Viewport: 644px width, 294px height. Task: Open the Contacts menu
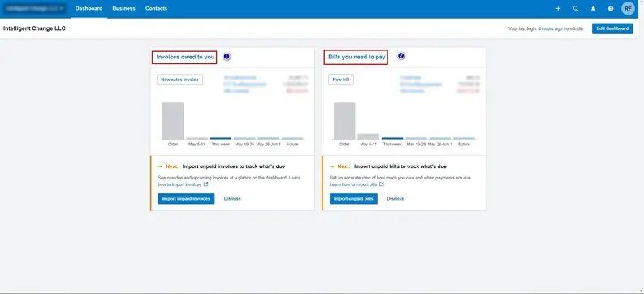tap(156, 9)
